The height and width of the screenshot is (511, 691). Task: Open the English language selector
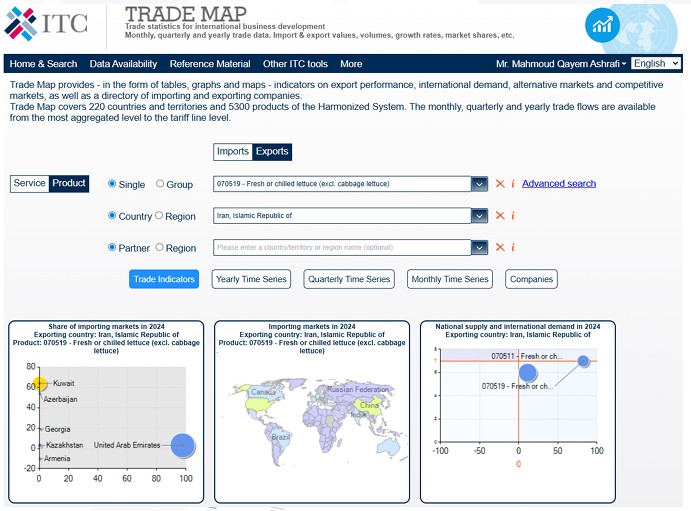click(656, 63)
